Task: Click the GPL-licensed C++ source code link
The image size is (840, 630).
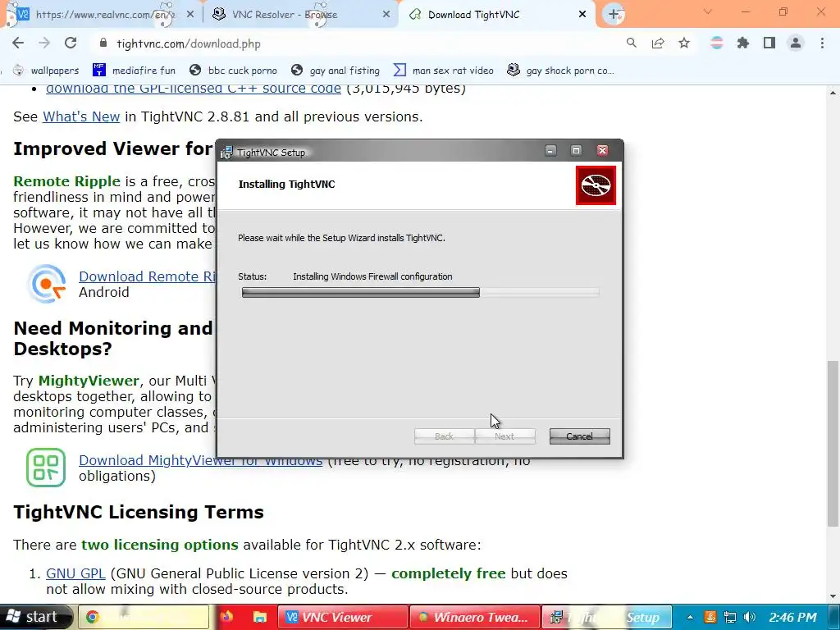Action: coord(194,89)
